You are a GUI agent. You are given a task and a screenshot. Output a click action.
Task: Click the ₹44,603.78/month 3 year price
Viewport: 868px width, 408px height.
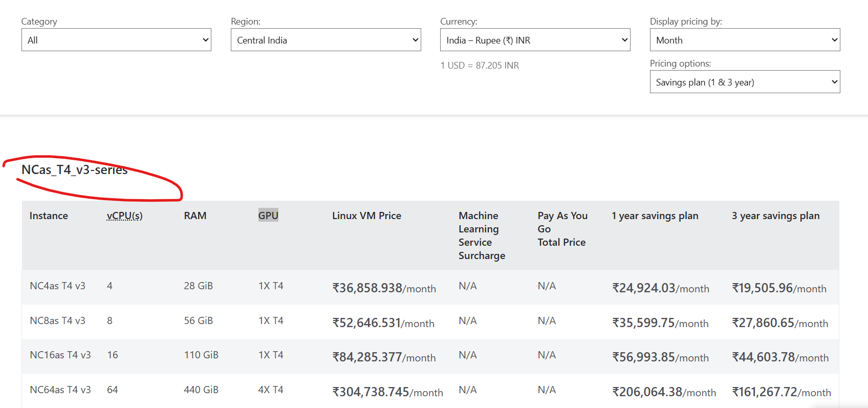[x=780, y=357]
